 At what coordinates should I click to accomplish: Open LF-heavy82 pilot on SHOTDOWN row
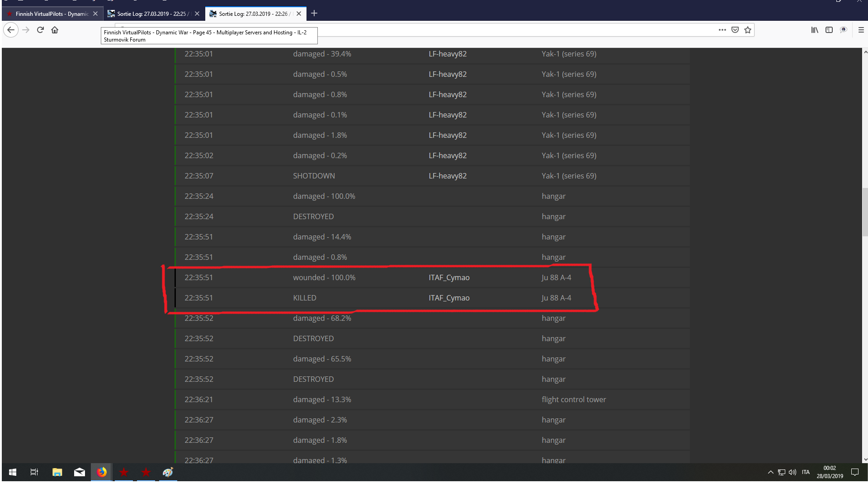(x=448, y=176)
